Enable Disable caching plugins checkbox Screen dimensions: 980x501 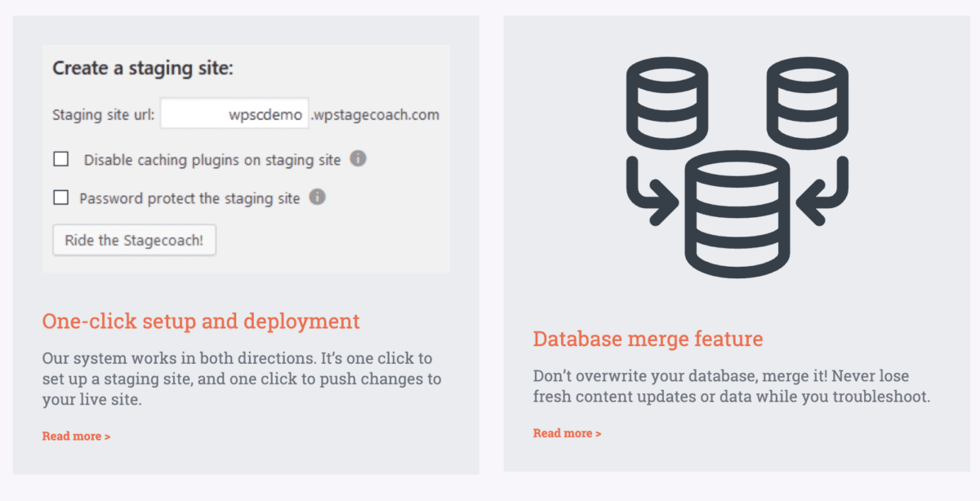(61, 159)
